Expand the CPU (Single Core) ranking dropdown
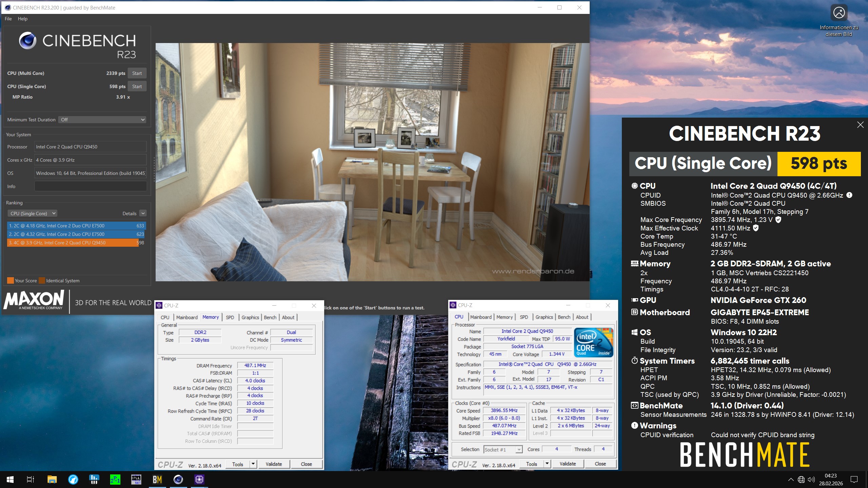Viewport: 868px width, 488px height. click(33, 213)
